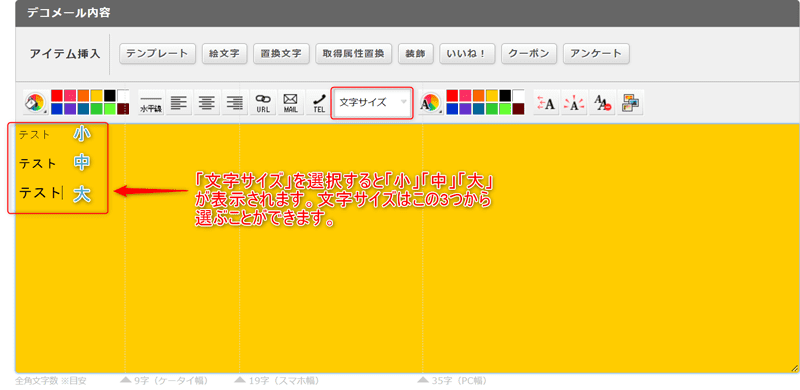Pick orange in background color palette

(x=83, y=95)
